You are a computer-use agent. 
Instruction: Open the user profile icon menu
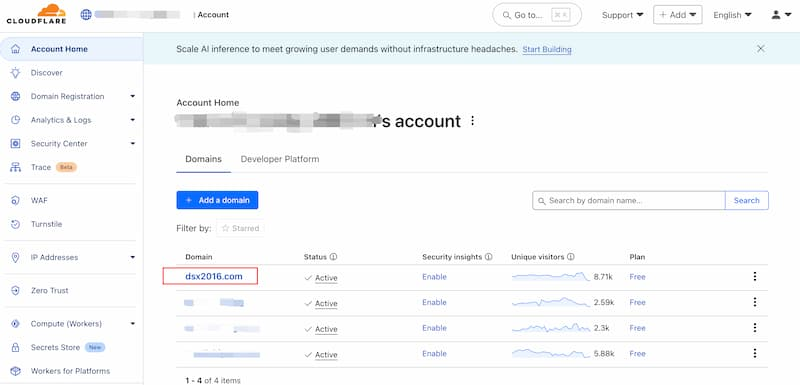pyautogui.click(x=781, y=15)
